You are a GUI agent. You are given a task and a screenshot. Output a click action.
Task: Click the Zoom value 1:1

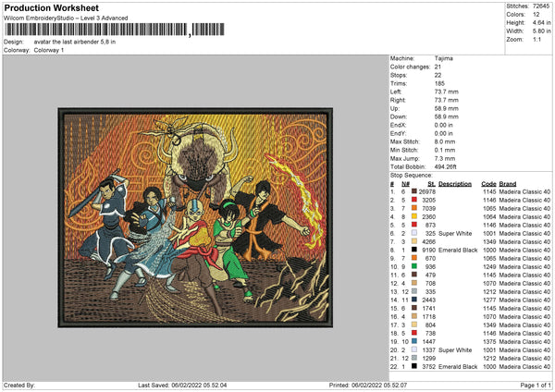[536, 39]
